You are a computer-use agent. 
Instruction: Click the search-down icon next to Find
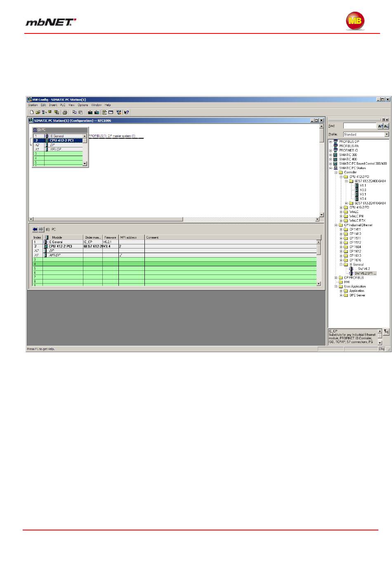[x=387, y=126]
